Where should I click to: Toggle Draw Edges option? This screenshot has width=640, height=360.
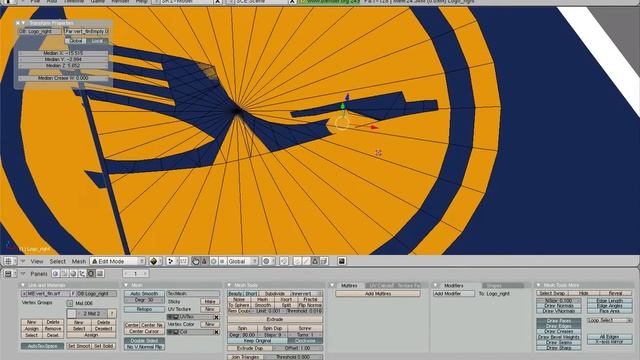[558, 327]
